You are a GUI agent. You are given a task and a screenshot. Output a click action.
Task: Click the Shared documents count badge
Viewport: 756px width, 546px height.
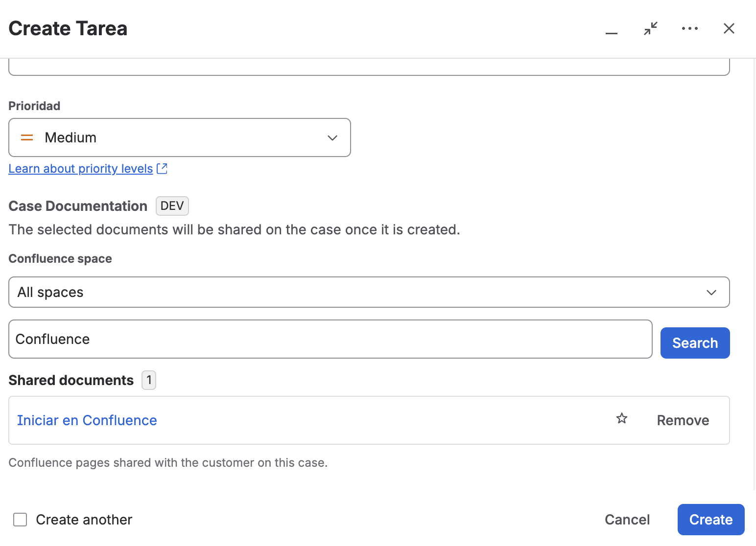[149, 380]
